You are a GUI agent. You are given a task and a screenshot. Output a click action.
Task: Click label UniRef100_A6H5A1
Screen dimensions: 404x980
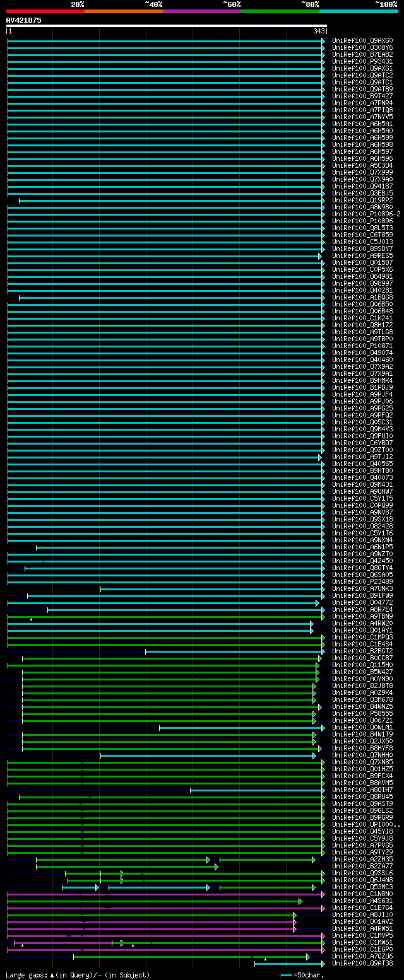click(362, 124)
